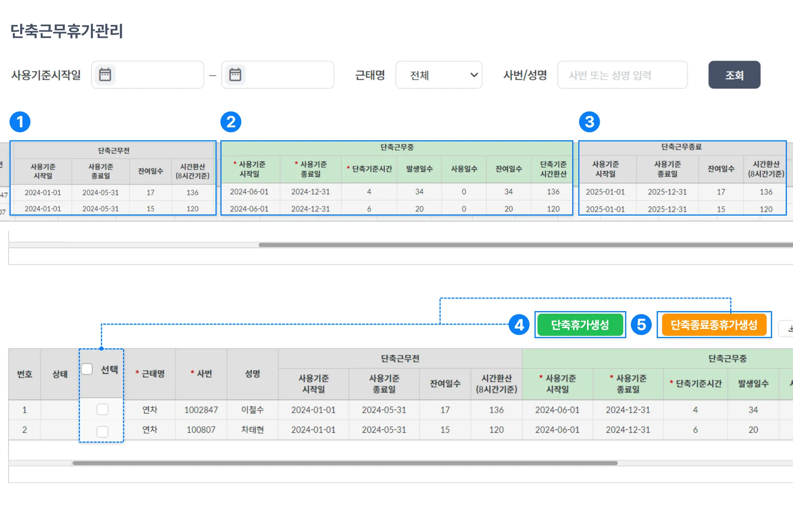Check the row for 차태현
This screenshot has width=793, height=532.
[102, 431]
